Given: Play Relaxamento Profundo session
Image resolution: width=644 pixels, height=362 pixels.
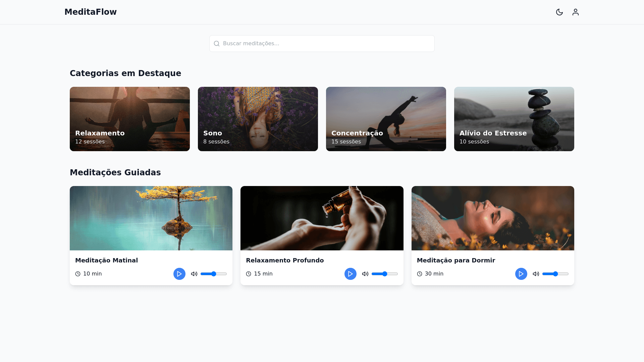Looking at the screenshot, I should [350, 274].
